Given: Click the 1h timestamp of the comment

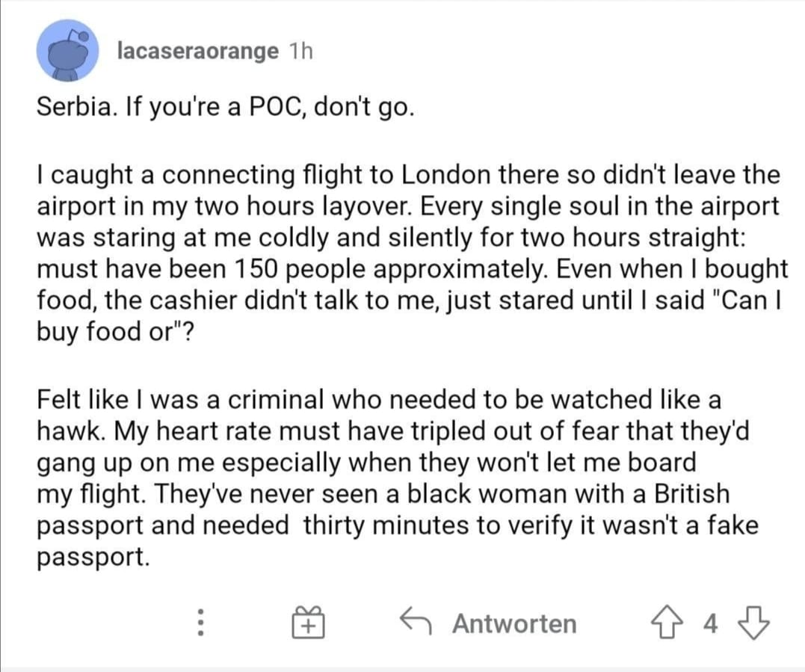Looking at the screenshot, I should point(301,51).
